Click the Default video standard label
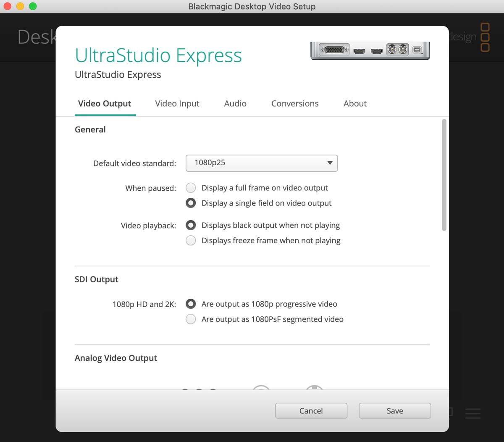This screenshot has height=442, width=504. (134, 163)
